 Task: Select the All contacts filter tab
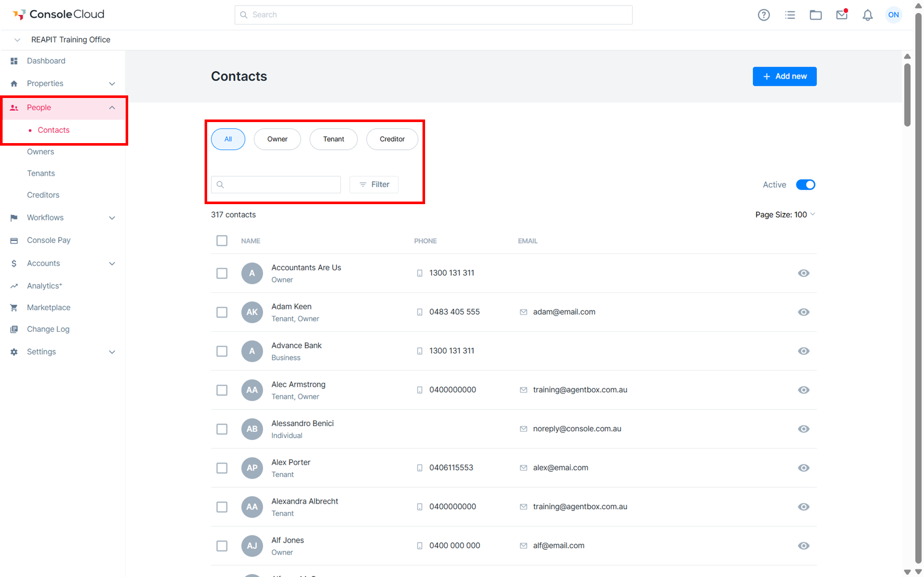(228, 139)
